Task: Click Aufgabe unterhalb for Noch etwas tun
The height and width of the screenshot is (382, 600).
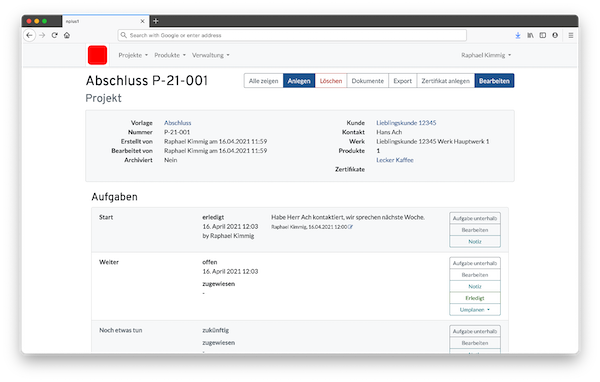Action: pyautogui.click(x=475, y=331)
